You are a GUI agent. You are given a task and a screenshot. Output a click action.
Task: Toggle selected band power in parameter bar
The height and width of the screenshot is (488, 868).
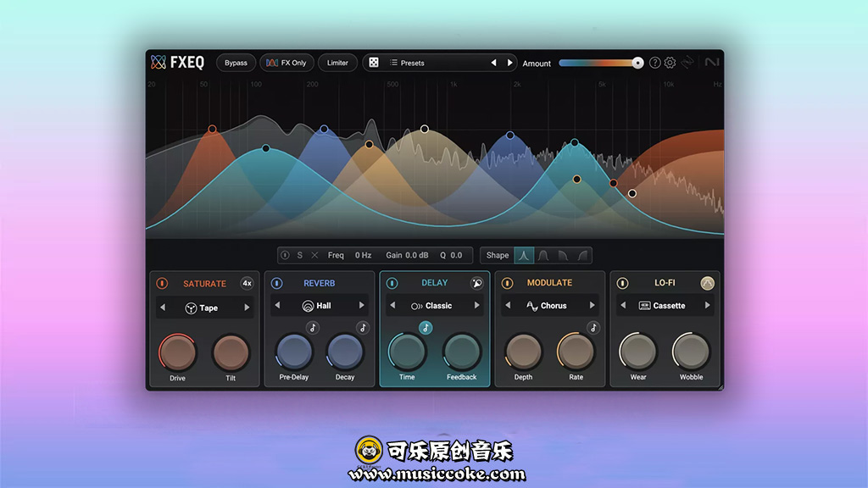tap(285, 255)
